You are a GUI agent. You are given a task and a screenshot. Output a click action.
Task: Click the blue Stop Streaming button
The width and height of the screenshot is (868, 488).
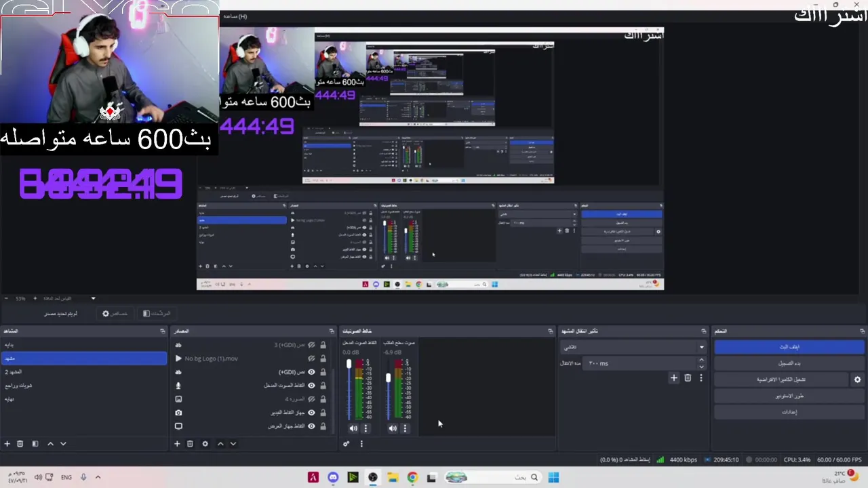(x=789, y=347)
